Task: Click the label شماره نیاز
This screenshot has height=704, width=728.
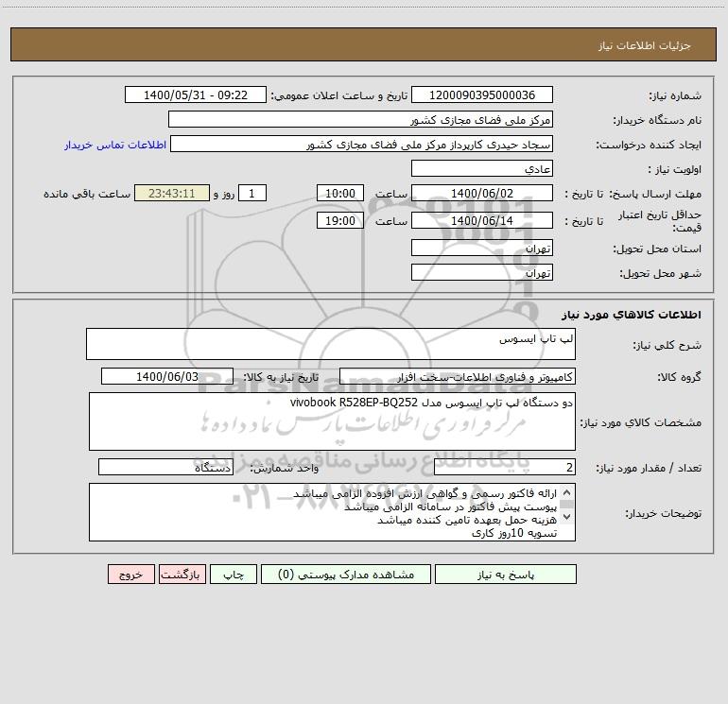Action: (675, 95)
